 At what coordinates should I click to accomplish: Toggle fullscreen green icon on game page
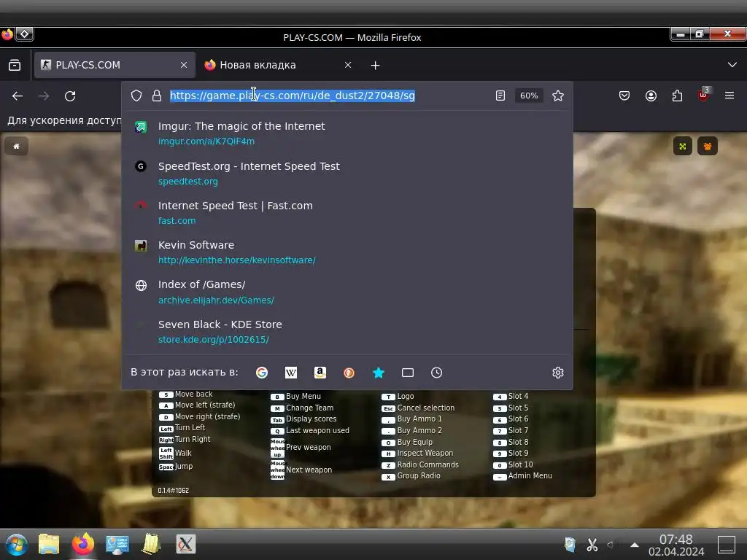[683, 146]
